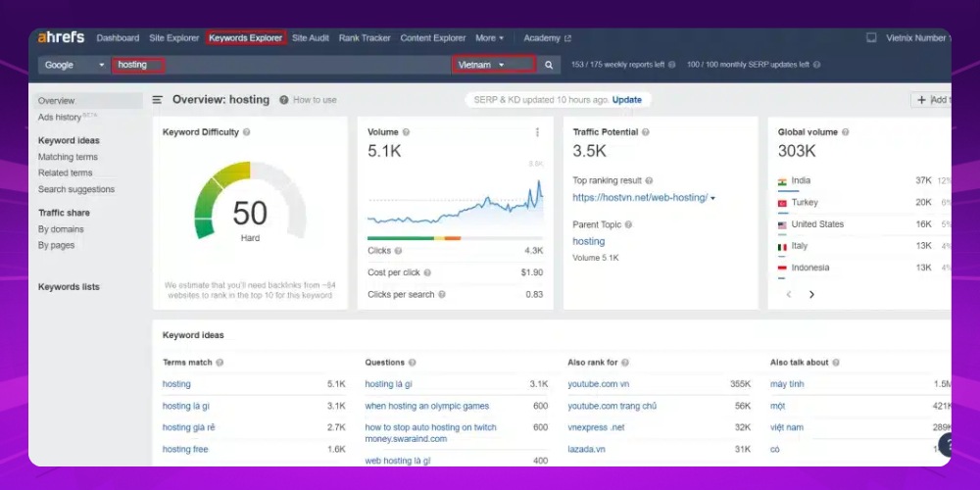Open the 'hosting free' keyword link

185,450
